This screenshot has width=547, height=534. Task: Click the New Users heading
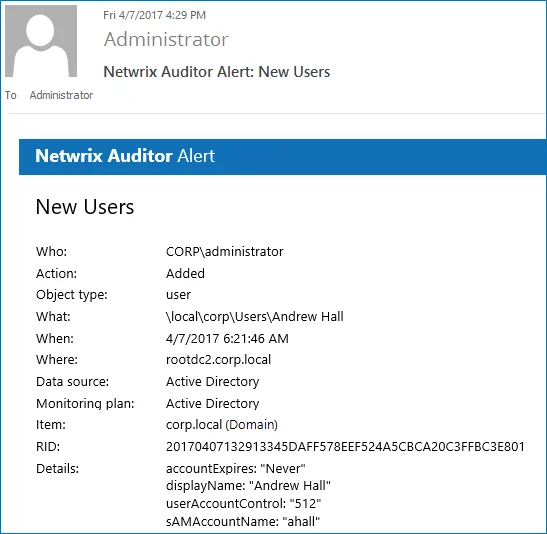[85, 206]
